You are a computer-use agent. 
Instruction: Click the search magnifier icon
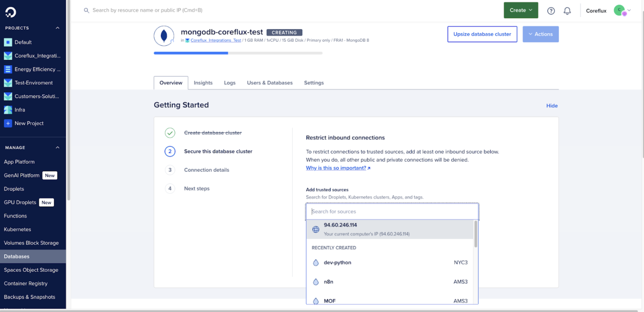pyautogui.click(x=86, y=10)
